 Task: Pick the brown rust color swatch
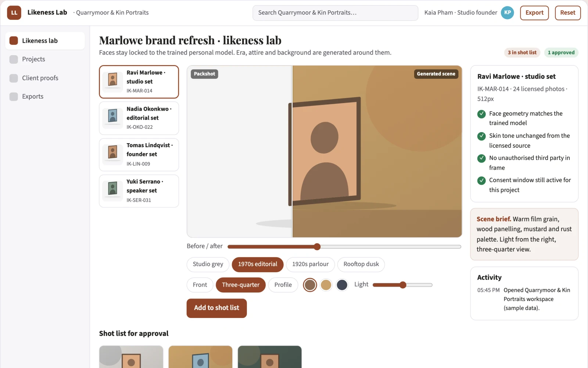(310, 285)
